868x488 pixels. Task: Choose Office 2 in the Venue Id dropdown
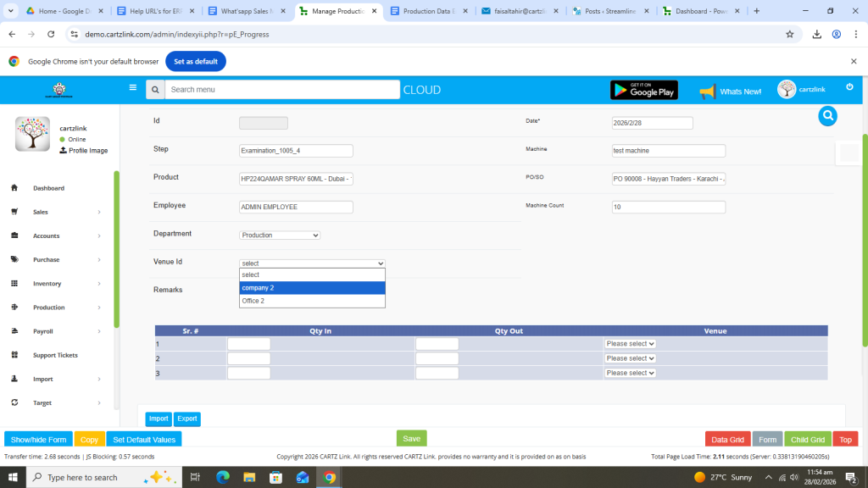[x=312, y=301]
